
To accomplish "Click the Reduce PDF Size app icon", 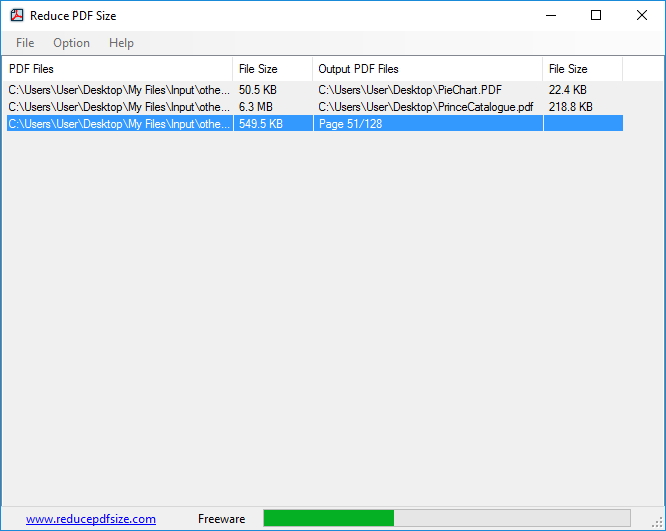I will click(x=17, y=15).
